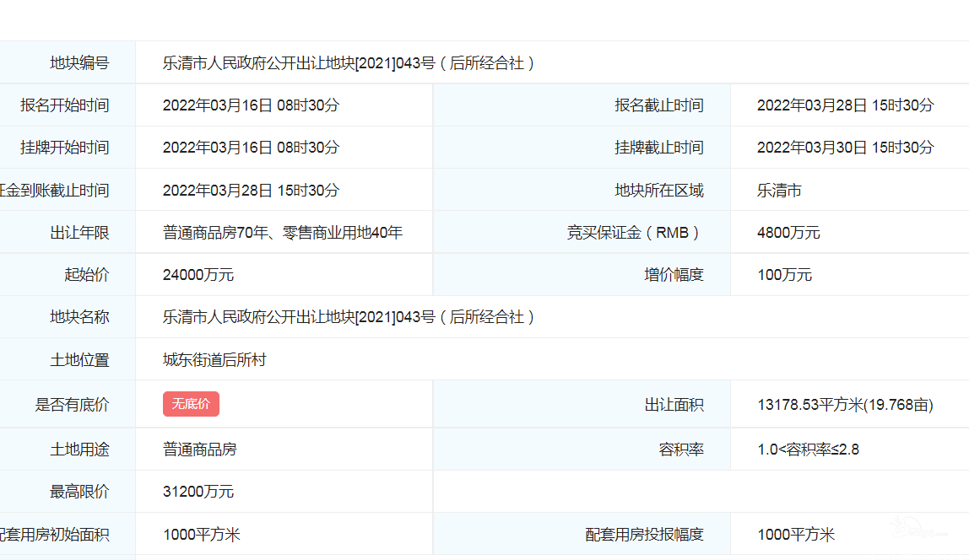Click the 出让面积 label

tap(674, 405)
